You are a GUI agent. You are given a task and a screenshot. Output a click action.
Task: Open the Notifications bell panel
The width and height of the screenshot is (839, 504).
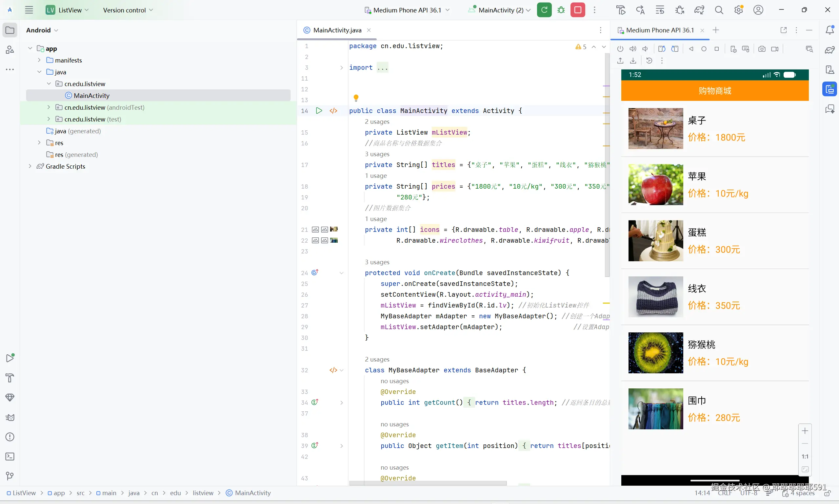[829, 30]
